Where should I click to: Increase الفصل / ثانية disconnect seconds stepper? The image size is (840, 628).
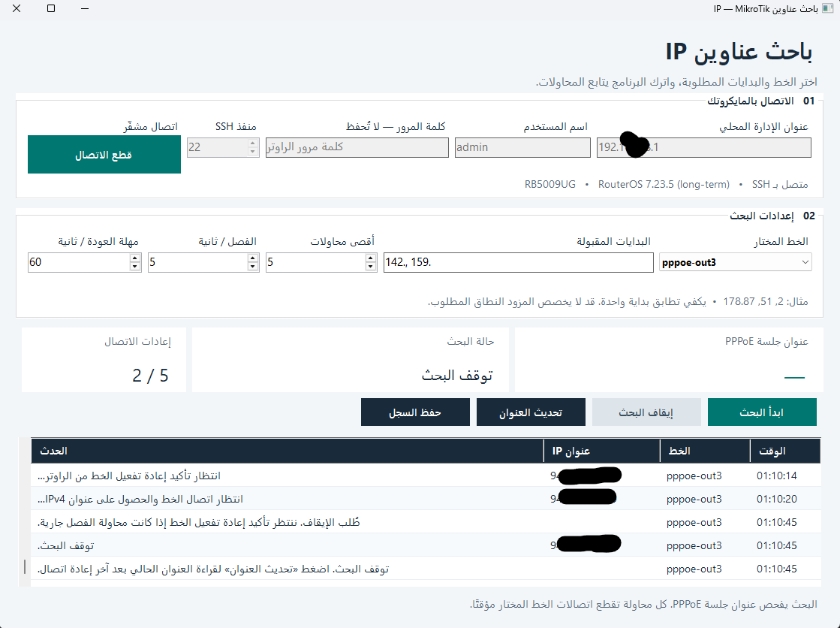click(x=253, y=258)
